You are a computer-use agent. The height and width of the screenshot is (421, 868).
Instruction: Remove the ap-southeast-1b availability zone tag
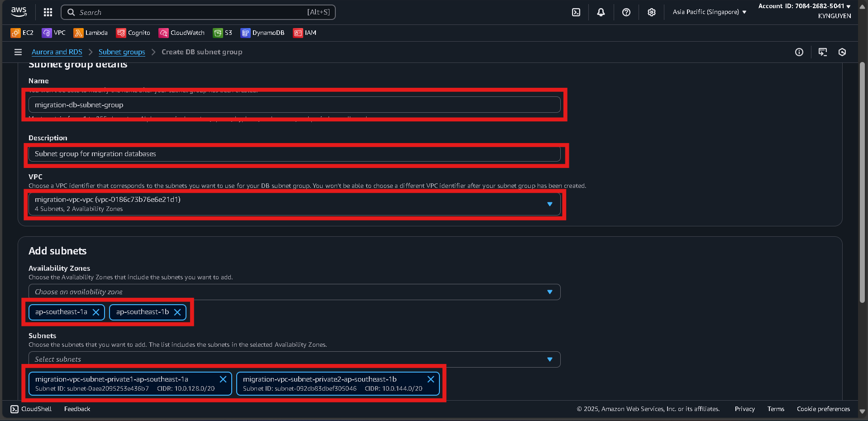177,312
